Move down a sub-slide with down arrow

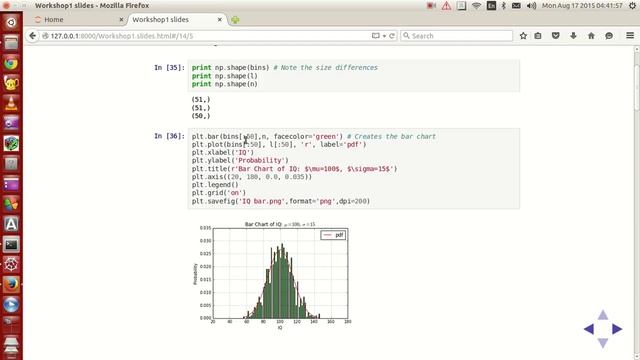click(603, 343)
